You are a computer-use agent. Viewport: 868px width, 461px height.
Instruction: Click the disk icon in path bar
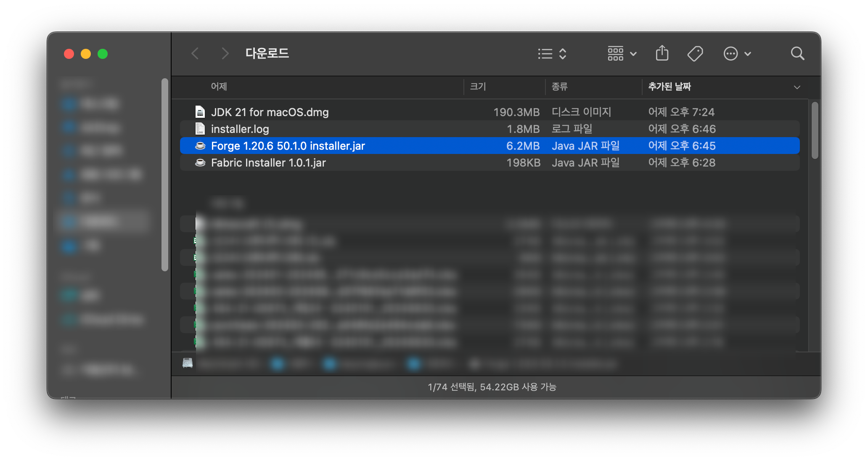coord(188,363)
